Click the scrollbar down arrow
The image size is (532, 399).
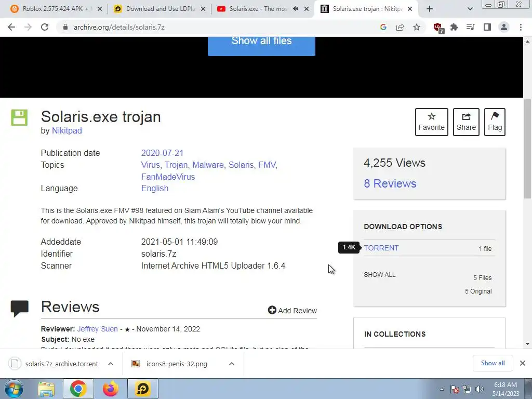(527, 344)
